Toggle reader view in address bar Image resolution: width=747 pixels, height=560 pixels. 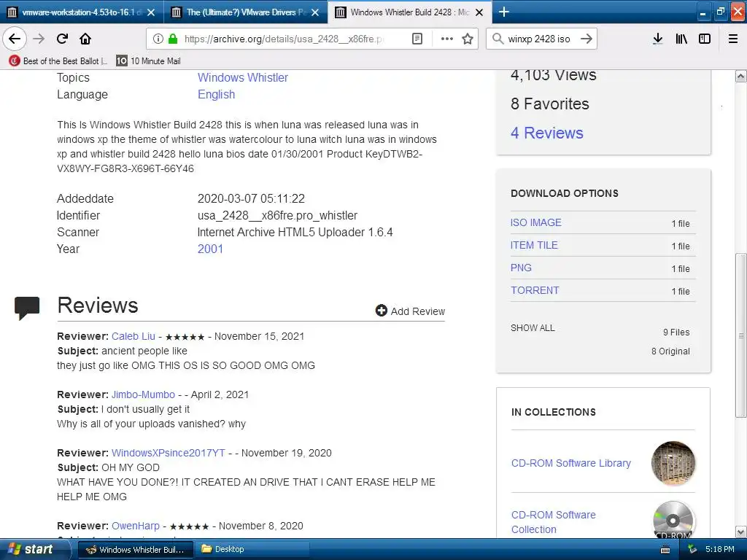point(417,39)
